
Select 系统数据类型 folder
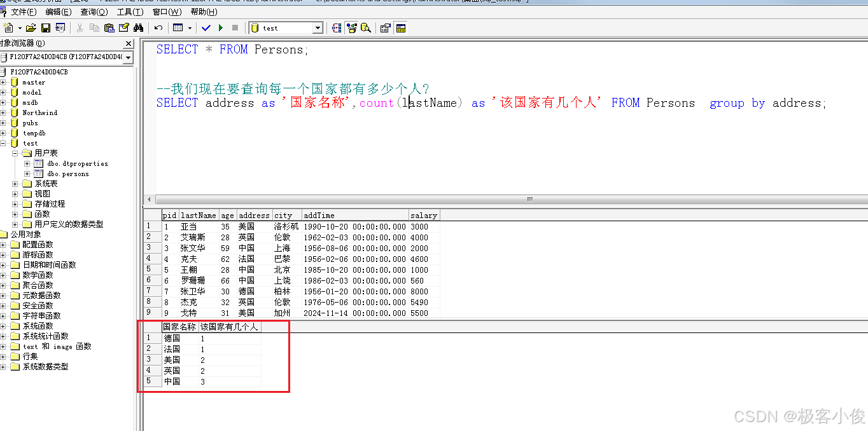click(46, 367)
